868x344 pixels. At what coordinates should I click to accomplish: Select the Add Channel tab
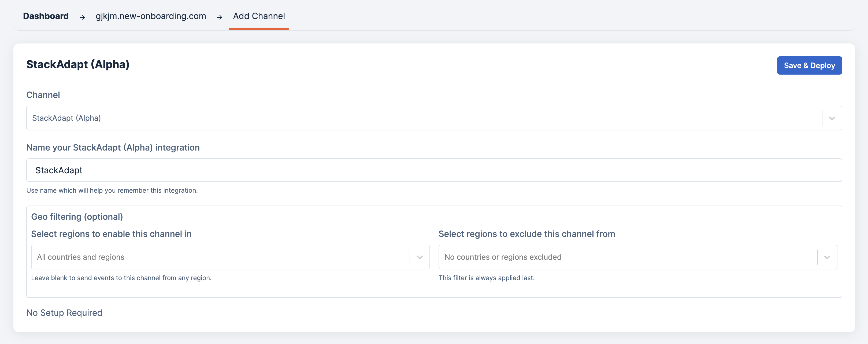point(259,16)
